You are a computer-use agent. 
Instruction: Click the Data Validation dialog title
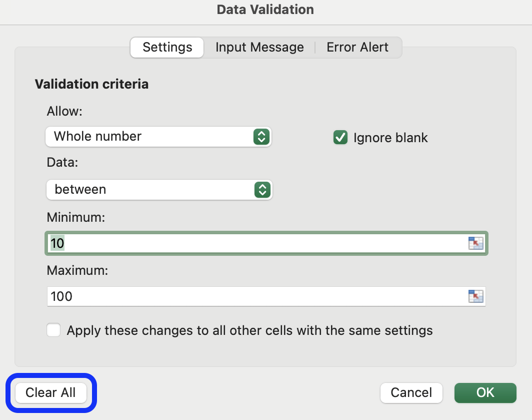coord(265,10)
